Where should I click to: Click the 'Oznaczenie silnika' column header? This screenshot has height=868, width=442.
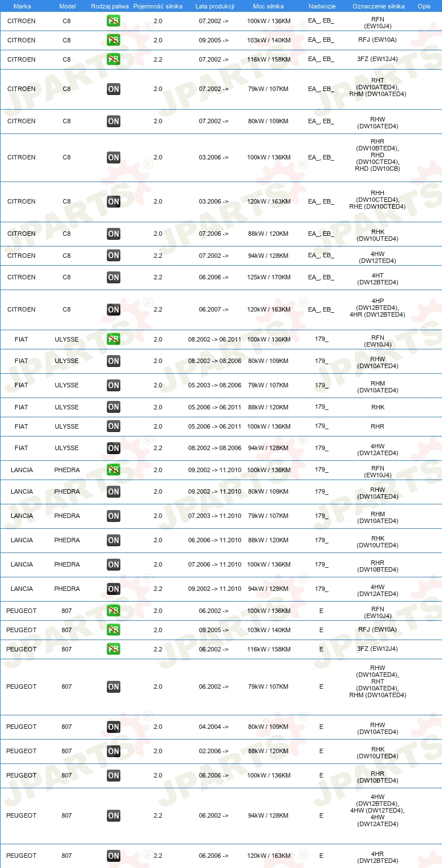378,6
